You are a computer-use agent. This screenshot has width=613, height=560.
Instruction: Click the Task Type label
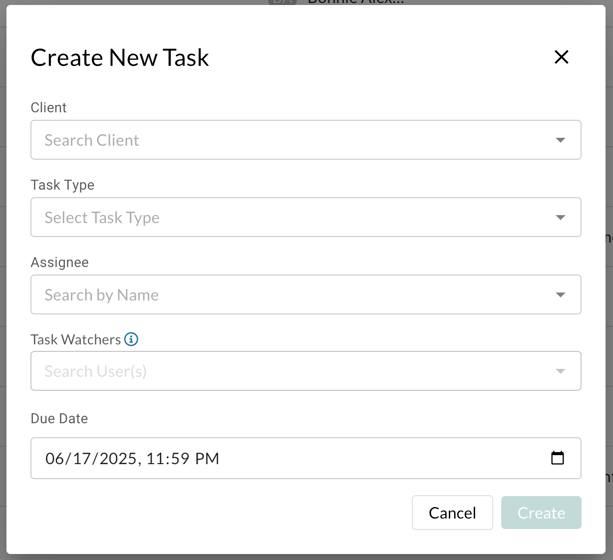coord(63,185)
